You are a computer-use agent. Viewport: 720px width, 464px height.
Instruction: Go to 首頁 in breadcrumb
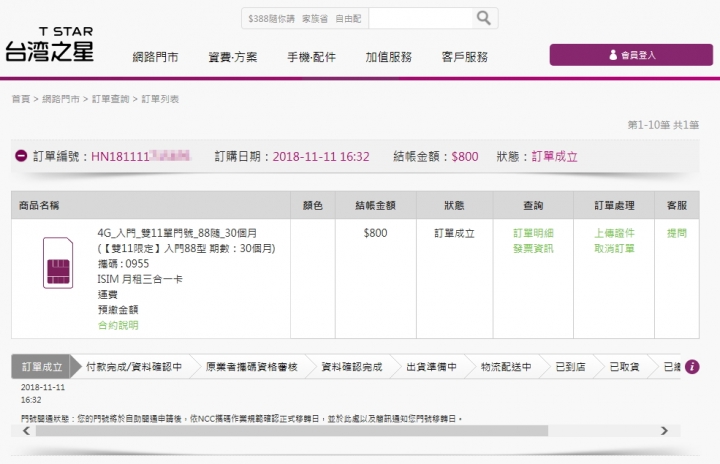tap(21, 99)
